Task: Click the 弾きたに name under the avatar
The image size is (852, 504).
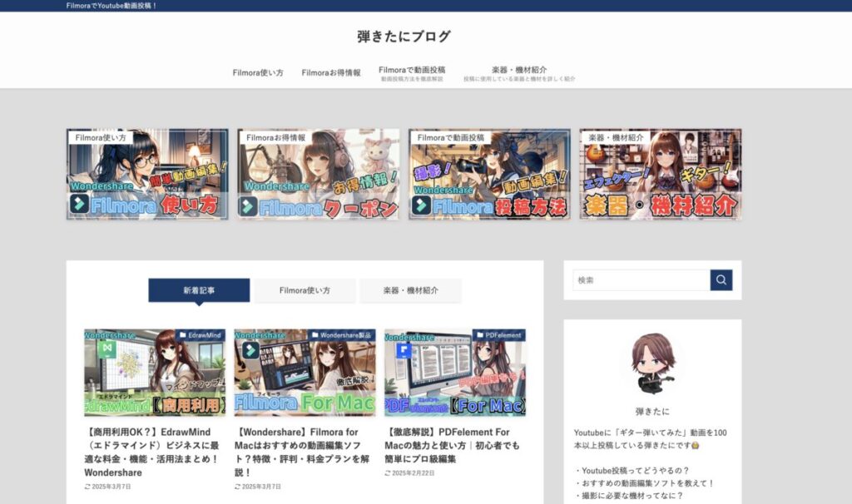Action: (652, 411)
